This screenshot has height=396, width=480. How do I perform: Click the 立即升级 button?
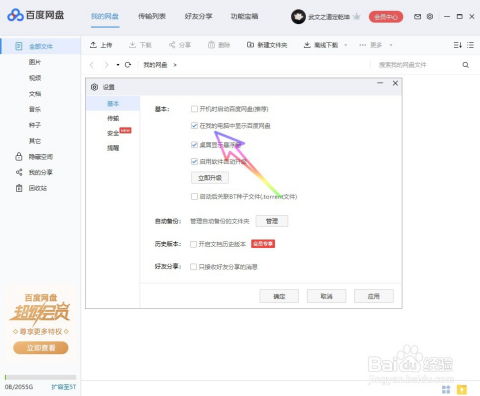(x=210, y=178)
